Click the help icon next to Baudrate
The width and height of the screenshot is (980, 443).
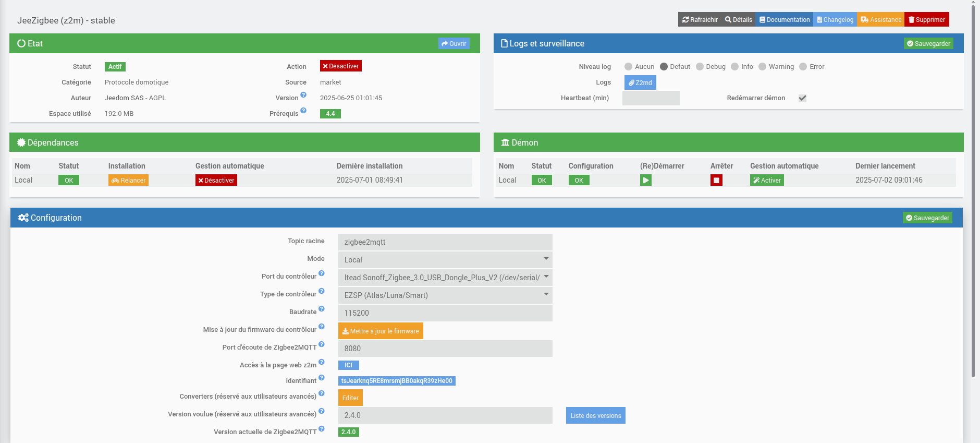322,309
